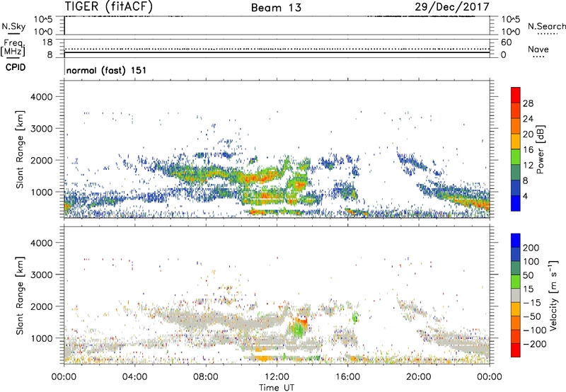This screenshot has height=392, width=566.
Task: Click the dotted Nave line in the frequency panel
Action: click(x=277, y=49)
